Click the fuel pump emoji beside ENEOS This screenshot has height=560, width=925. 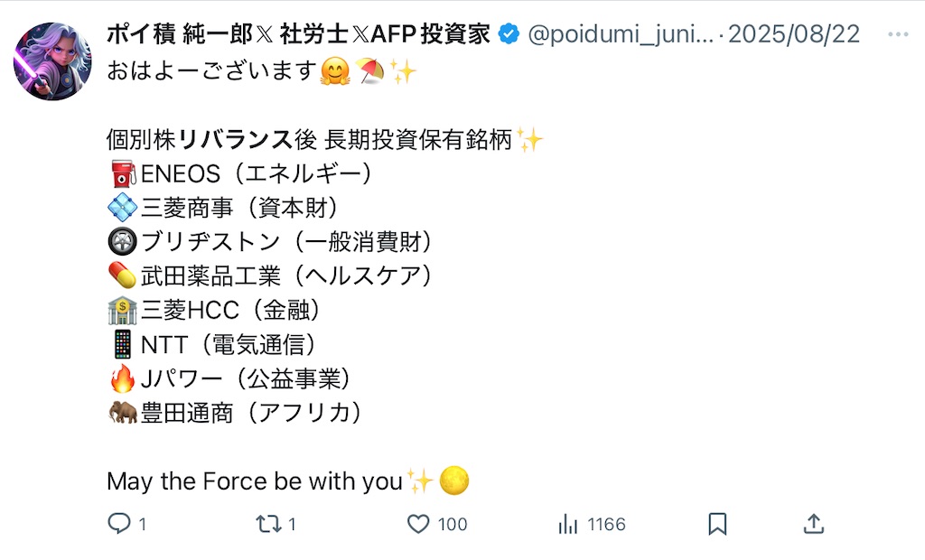click(x=122, y=173)
